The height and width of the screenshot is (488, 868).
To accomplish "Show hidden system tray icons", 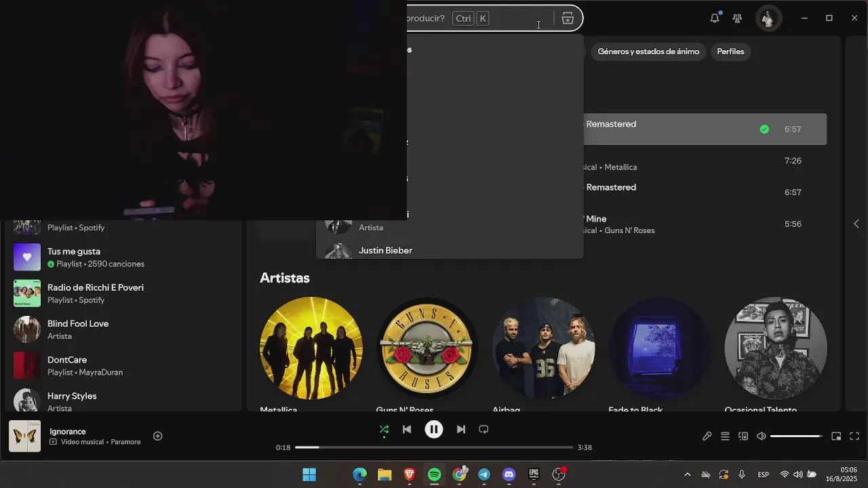I will (687, 474).
